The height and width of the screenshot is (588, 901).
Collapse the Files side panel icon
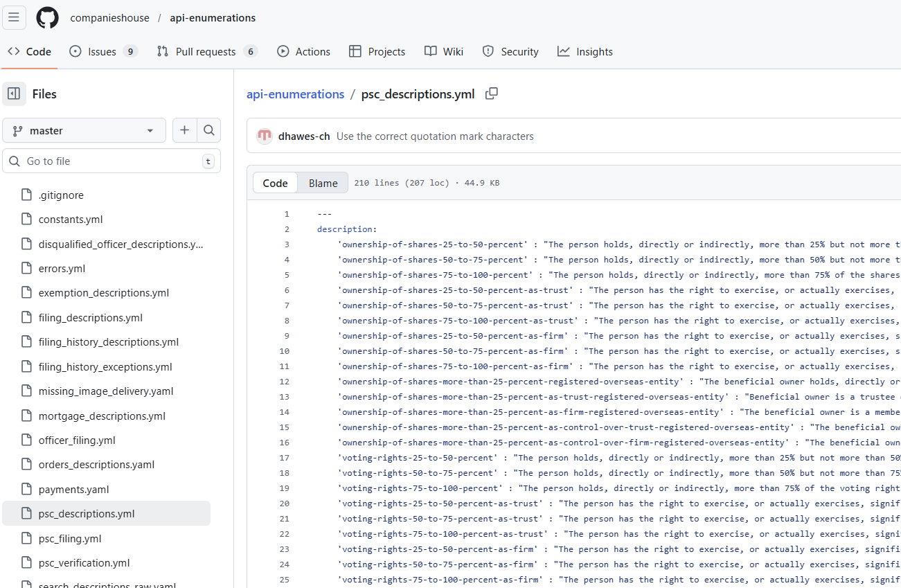click(x=14, y=94)
